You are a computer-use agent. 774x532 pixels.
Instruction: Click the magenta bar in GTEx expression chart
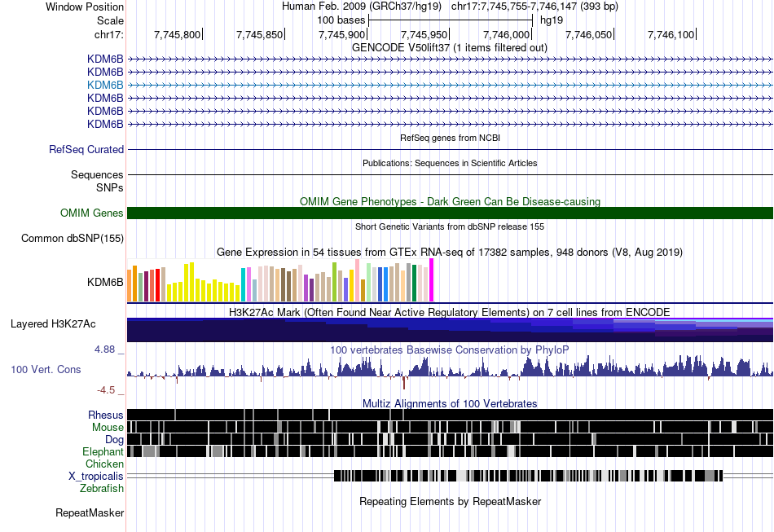coord(432,279)
